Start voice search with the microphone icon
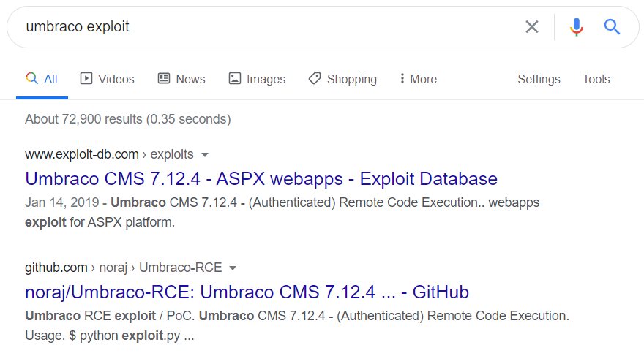This screenshot has width=644, height=356. coord(577,27)
